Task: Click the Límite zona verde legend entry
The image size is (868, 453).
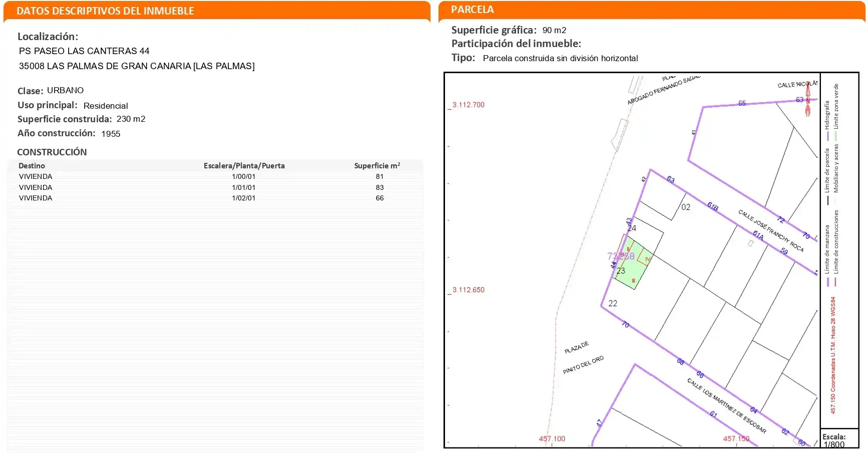Action: (835, 112)
